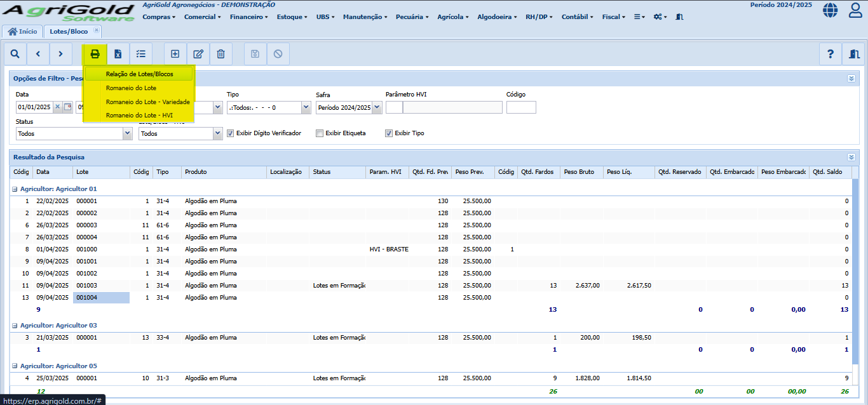Sort by the Status column header
This screenshot has width=868, height=405.
pos(337,172)
